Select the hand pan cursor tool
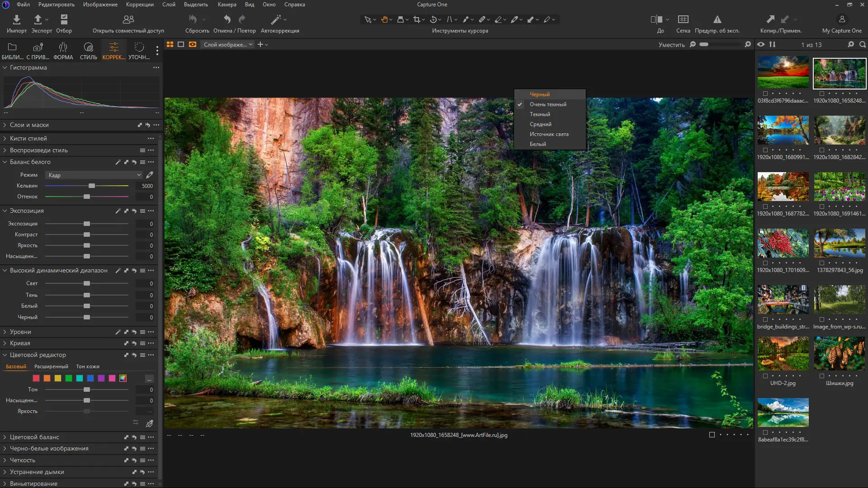The image size is (868, 488). coord(384,19)
